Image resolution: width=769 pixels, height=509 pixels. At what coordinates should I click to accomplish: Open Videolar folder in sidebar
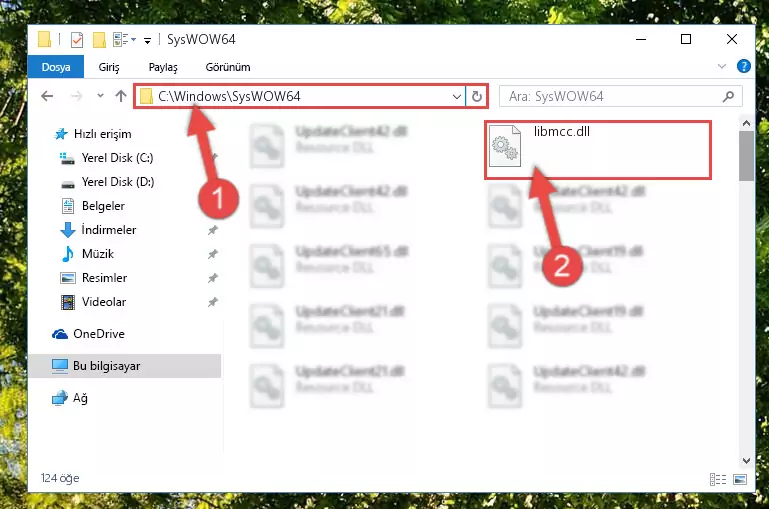(x=103, y=302)
